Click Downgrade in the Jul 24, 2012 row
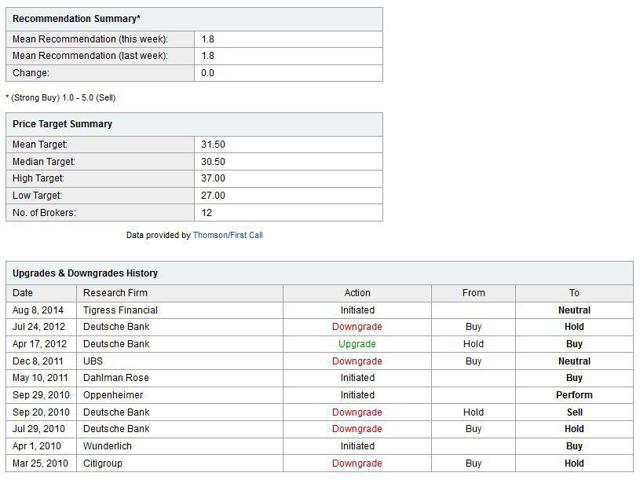Viewport: 640px width, 480px height. pyautogui.click(x=357, y=327)
